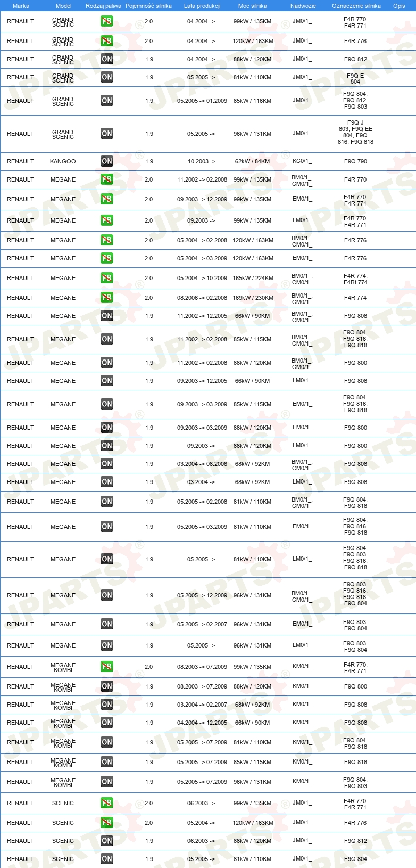Screen dimensions: 416x868
Task: Click the Moc silnika column header
Action: (253, 6)
